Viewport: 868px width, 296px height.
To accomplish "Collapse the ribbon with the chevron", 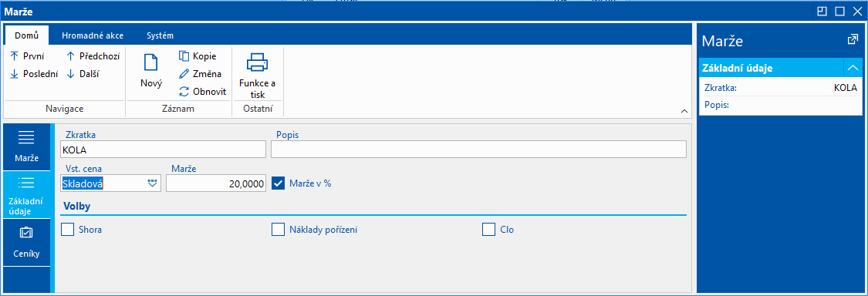I will coord(685,112).
